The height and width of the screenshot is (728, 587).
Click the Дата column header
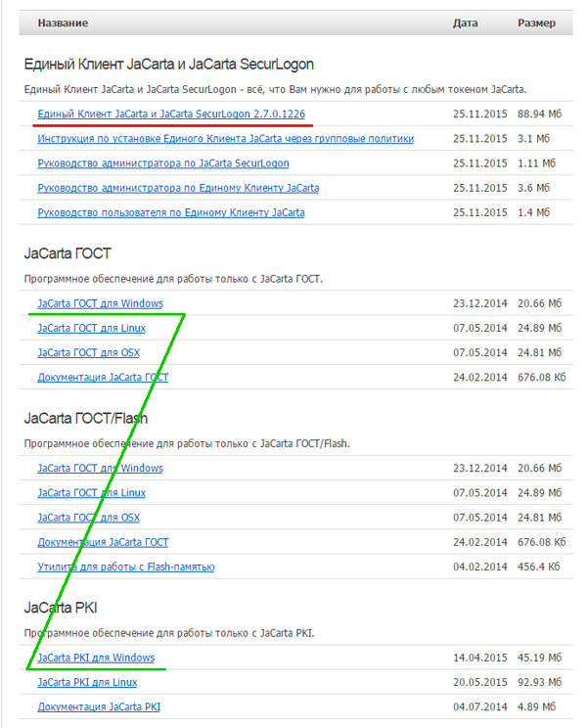point(466,23)
